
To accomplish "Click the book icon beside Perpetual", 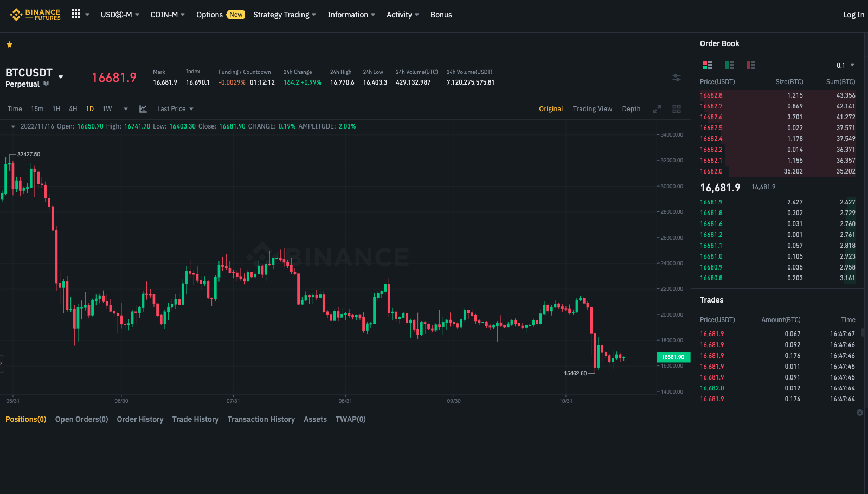I will (46, 84).
